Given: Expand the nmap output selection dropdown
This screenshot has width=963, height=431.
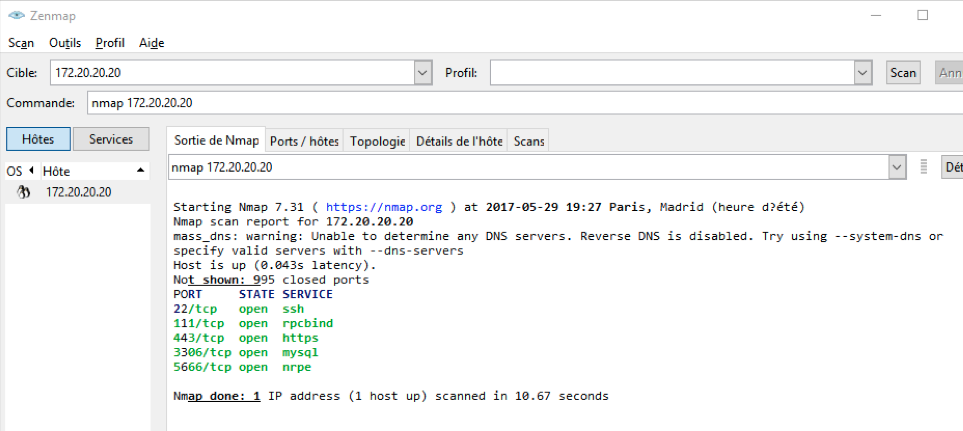Looking at the screenshot, I should tap(898, 168).
